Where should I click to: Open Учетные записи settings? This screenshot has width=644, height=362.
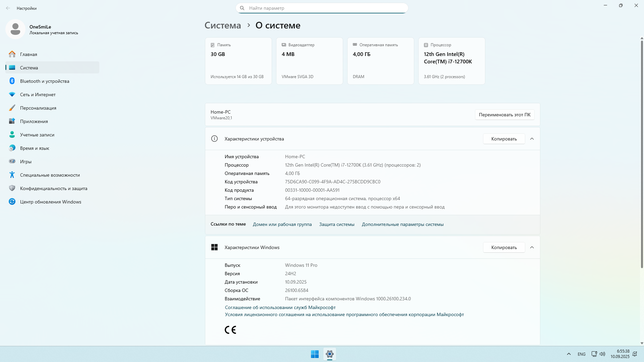point(37,134)
